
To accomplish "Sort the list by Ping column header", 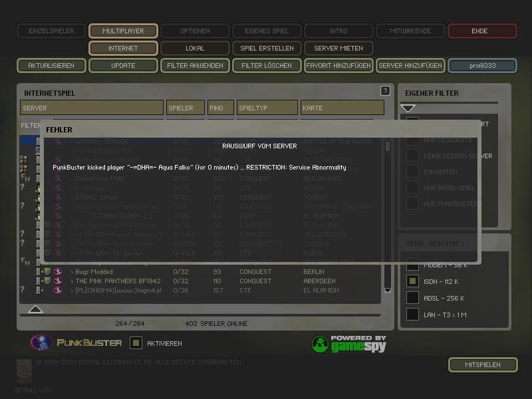I will click(220, 108).
